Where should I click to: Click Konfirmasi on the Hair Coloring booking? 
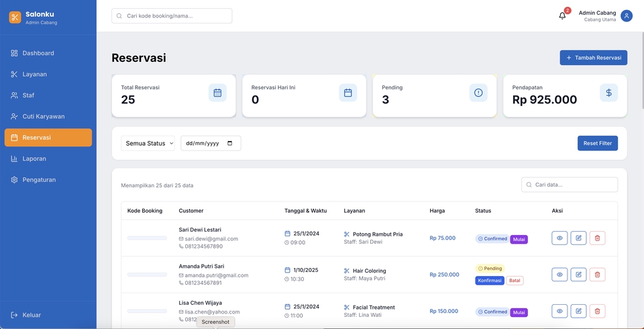[489, 281]
